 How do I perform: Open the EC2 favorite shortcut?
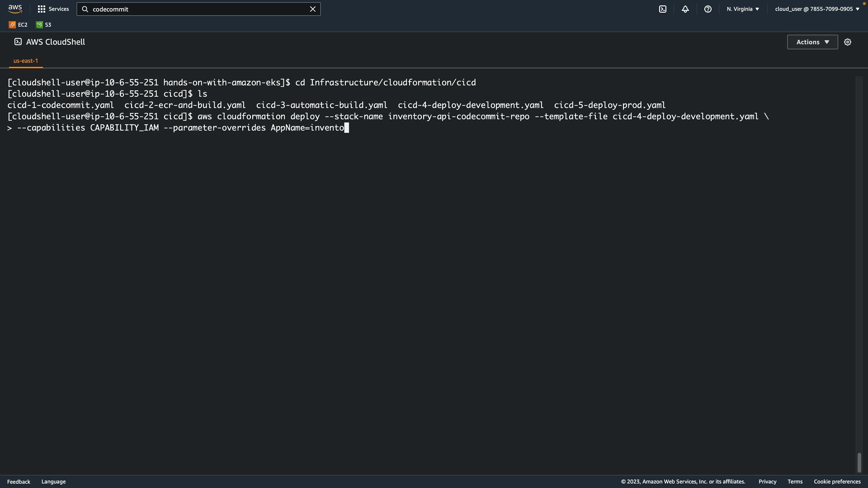[x=18, y=25]
